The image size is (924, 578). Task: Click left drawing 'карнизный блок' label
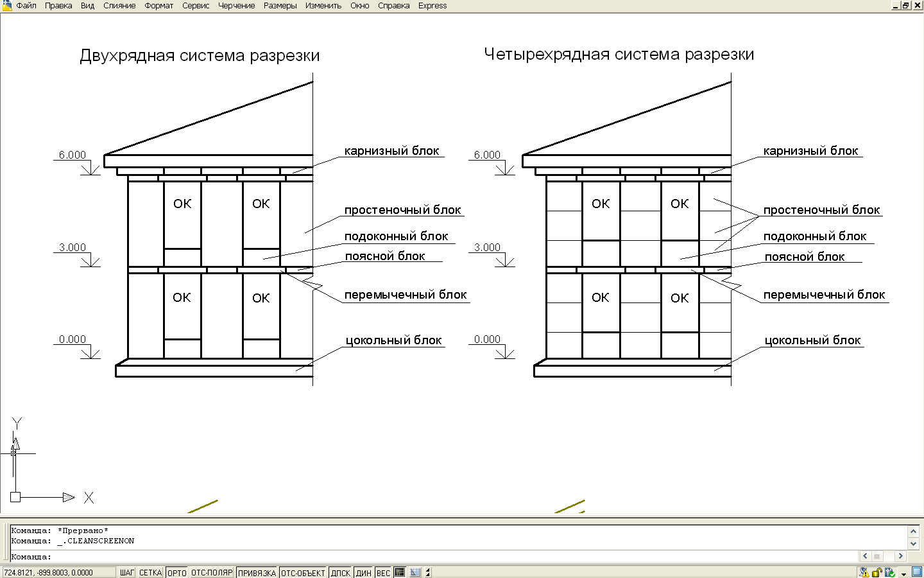(x=391, y=151)
